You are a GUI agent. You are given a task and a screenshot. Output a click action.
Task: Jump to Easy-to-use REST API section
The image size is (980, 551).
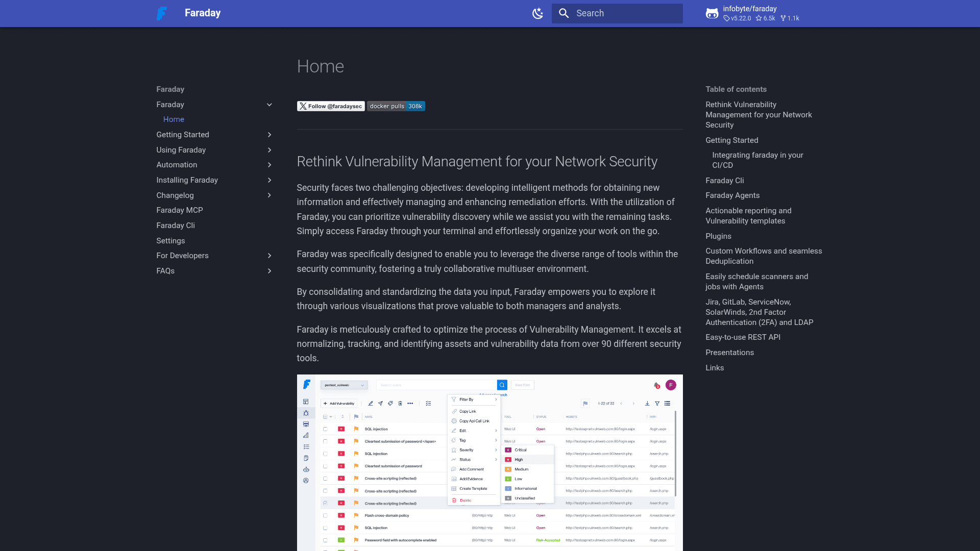tap(743, 337)
